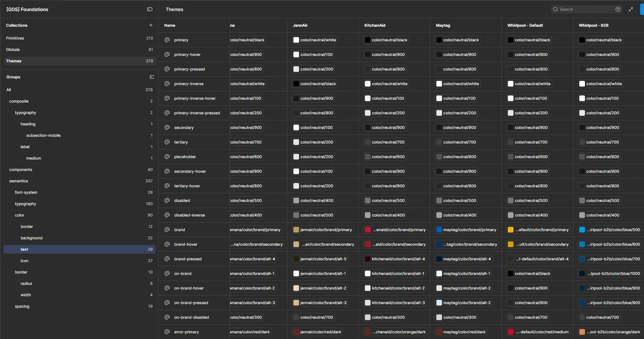The image size is (644, 339).
Task: Click the width group under border
Action: point(79,295)
